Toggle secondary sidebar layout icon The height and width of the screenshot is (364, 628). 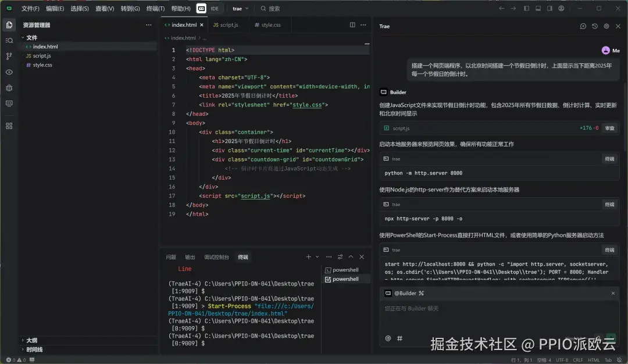pyautogui.click(x=550, y=8)
